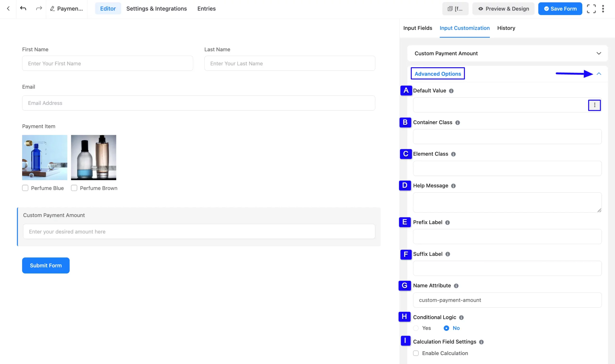The image size is (615, 364).
Task: Click the Container Class info icon
Action: pyautogui.click(x=457, y=122)
